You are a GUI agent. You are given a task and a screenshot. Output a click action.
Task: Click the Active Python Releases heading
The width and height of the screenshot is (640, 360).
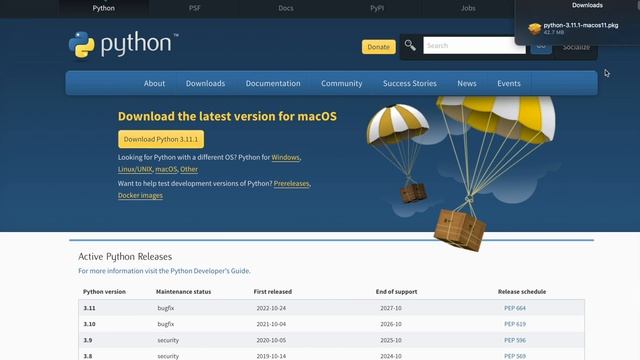click(125, 257)
